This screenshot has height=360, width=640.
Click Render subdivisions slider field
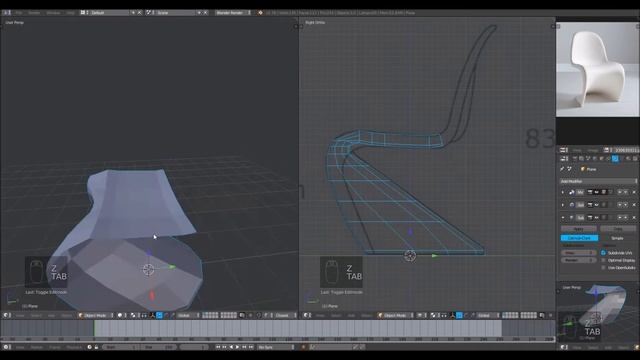click(578, 260)
